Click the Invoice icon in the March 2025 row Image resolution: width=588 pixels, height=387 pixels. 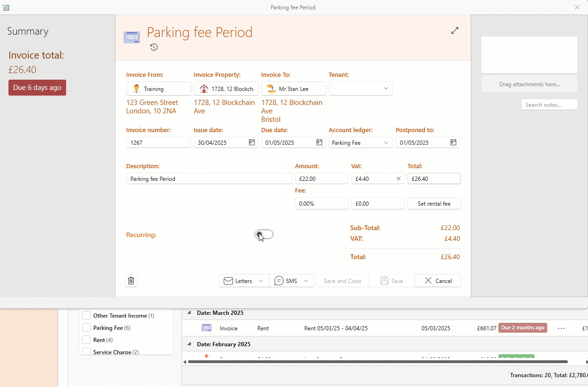206,328
